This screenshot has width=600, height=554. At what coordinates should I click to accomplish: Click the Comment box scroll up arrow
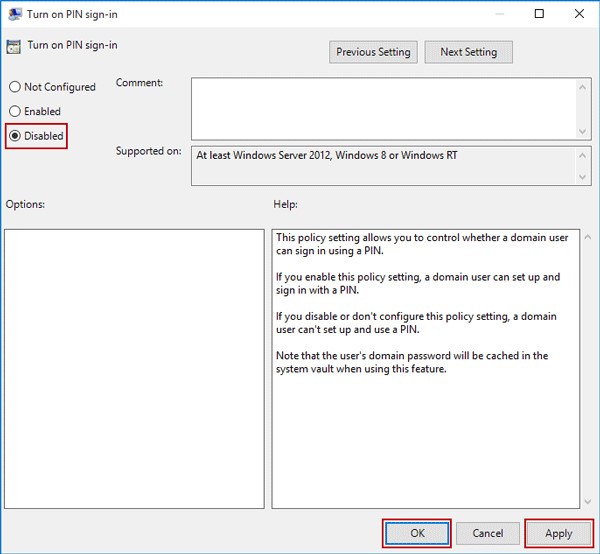584,87
